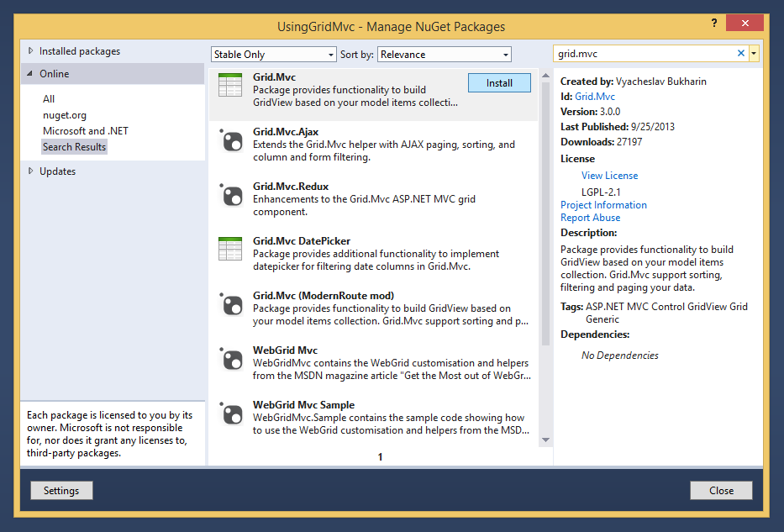The width and height of the screenshot is (784, 532).
Task: Open the help question mark in title bar
Action: coord(714,23)
